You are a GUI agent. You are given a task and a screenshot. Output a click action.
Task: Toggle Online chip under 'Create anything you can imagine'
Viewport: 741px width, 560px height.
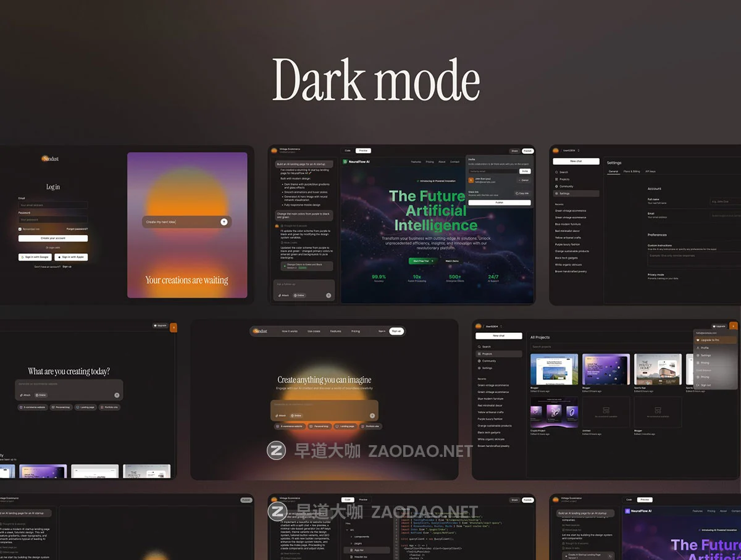coord(296,416)
